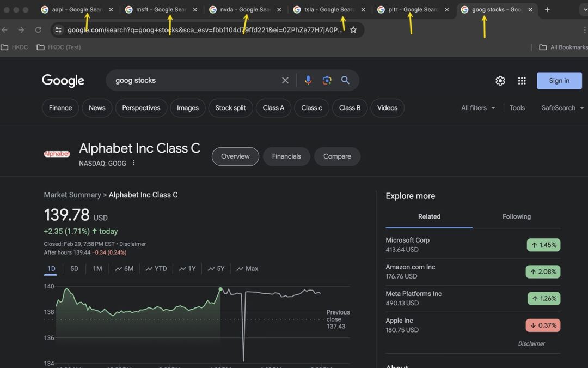Switch chart range to YTD
Image resolution: width=588 pixels, height=368 pixels.
(156, 269)
